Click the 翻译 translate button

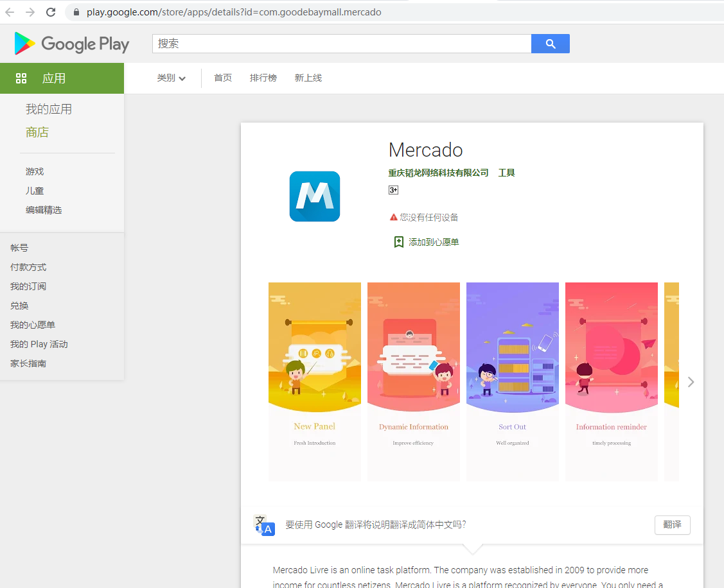tap(672, 524)
